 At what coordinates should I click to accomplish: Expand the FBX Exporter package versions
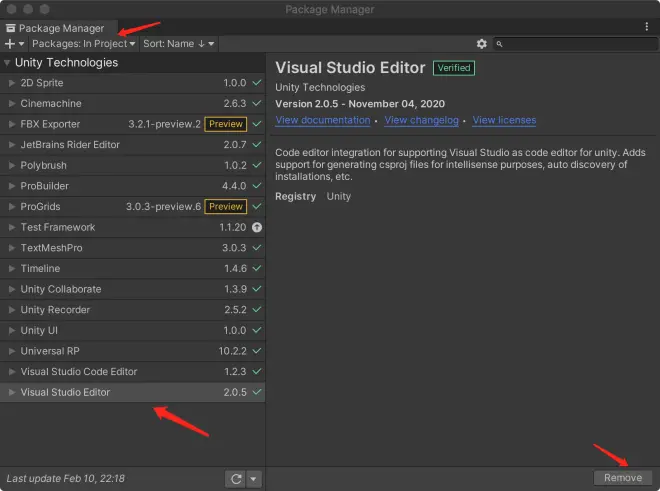[12, 124]
